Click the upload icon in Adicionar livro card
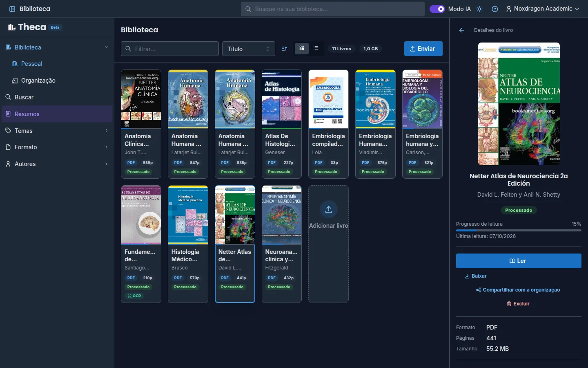Screen dimensions: 588x368 tap(329, 210)
